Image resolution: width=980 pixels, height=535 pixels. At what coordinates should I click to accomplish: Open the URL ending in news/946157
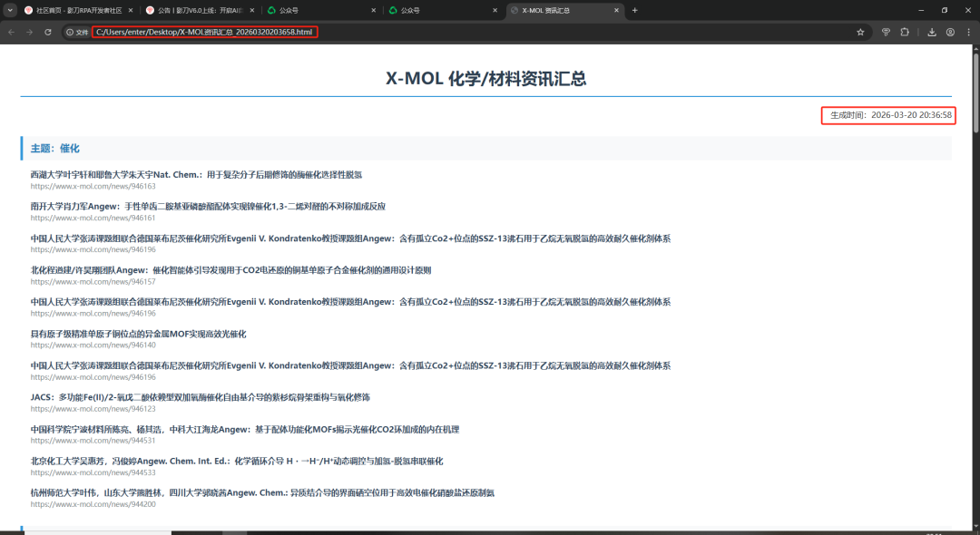coord(93,281)
